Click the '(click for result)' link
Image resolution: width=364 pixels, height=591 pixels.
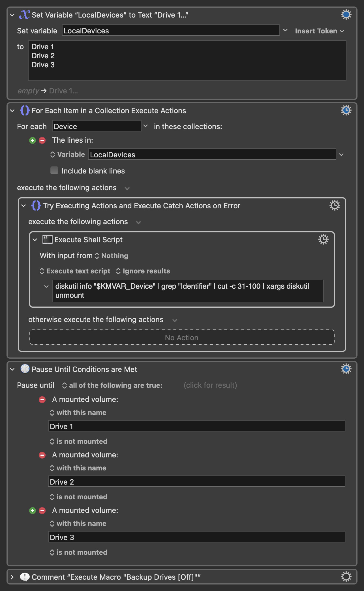pos(210,385)
